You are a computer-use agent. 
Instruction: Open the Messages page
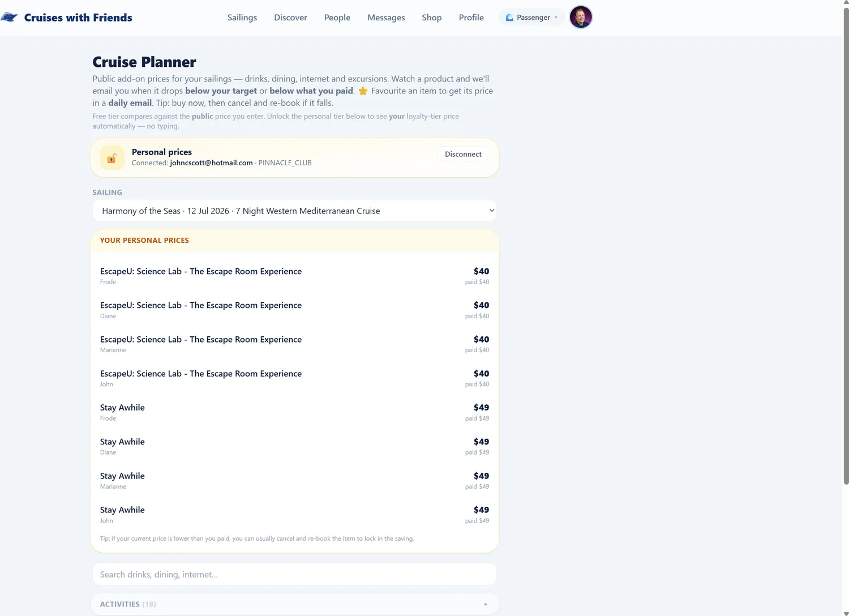(x=386, y=18)
